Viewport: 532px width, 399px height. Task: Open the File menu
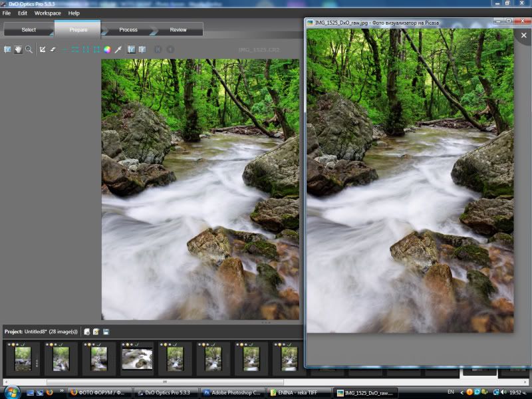[x=7, y=13]
